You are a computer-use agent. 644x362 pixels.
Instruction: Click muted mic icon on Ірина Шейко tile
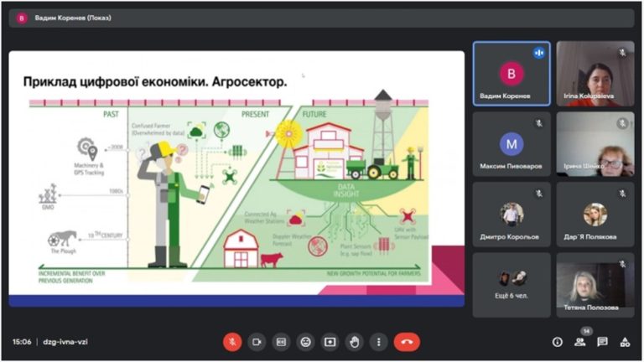click(623, 122)
